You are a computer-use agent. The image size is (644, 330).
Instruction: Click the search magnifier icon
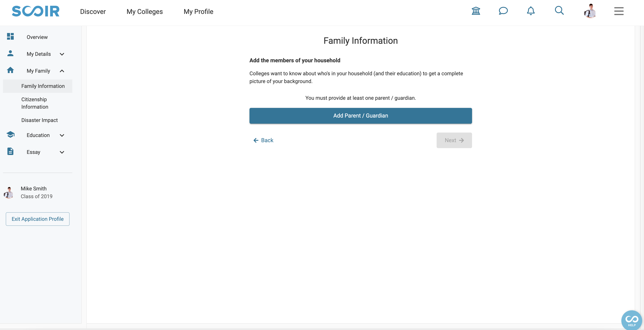(559, 11)
